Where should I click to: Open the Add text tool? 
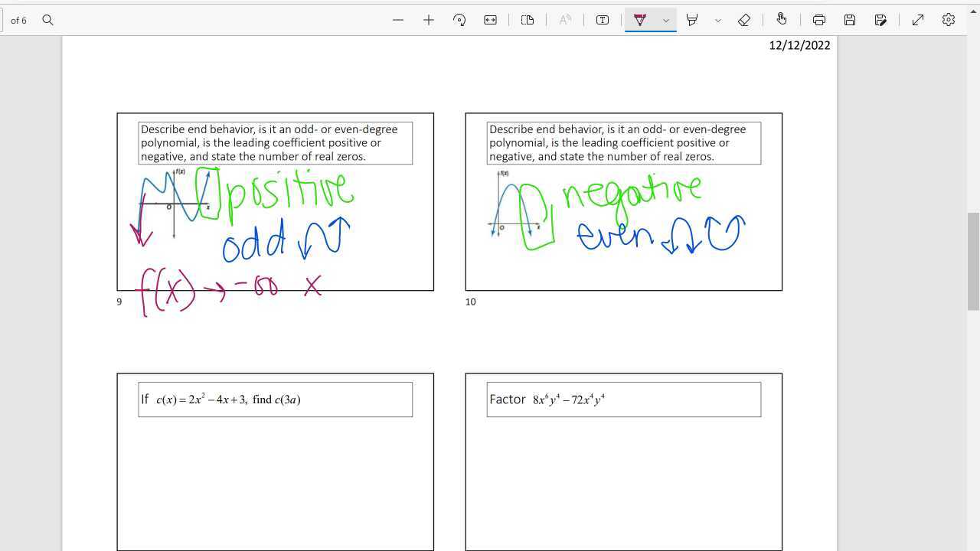coord(603,20)
